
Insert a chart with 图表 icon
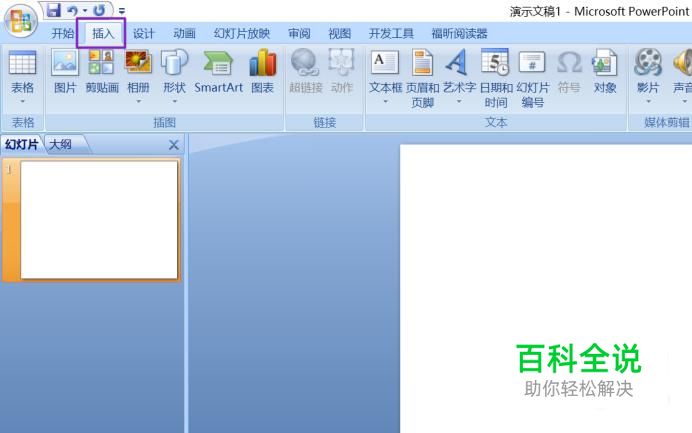[x=263, y=72]
